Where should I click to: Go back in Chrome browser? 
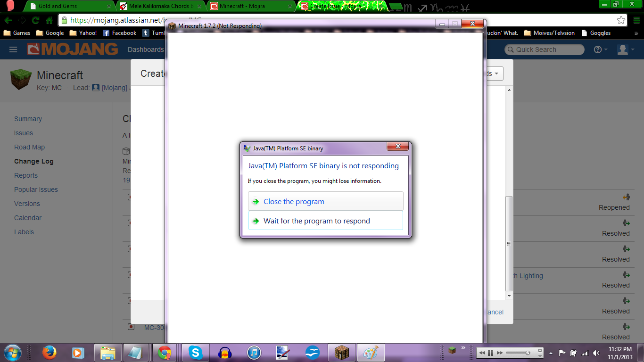pyautogui.click(x=8, y=20)
